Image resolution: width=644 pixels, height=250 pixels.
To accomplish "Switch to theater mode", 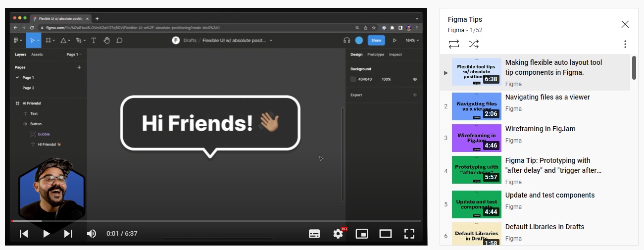I will click(386, 234).
